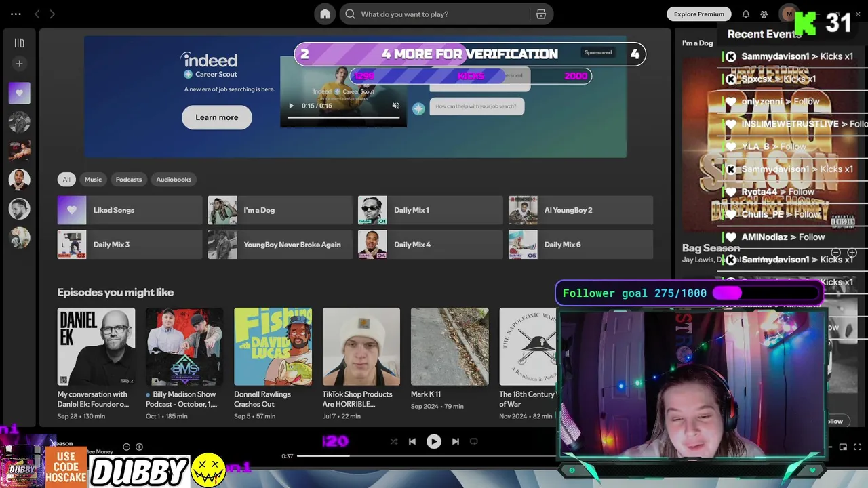Select the Music filter chip
Image resolution: width=868 pixels, height=488 pixels.
93,180
